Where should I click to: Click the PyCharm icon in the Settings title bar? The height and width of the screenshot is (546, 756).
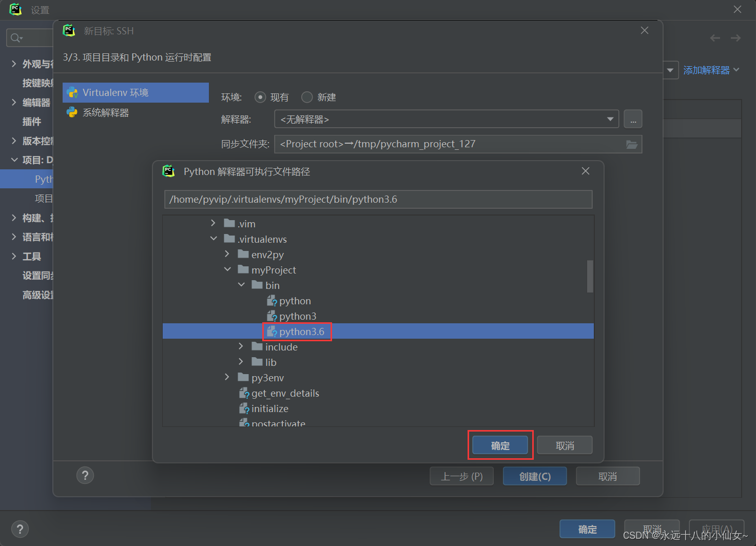(x=15, y=9)
